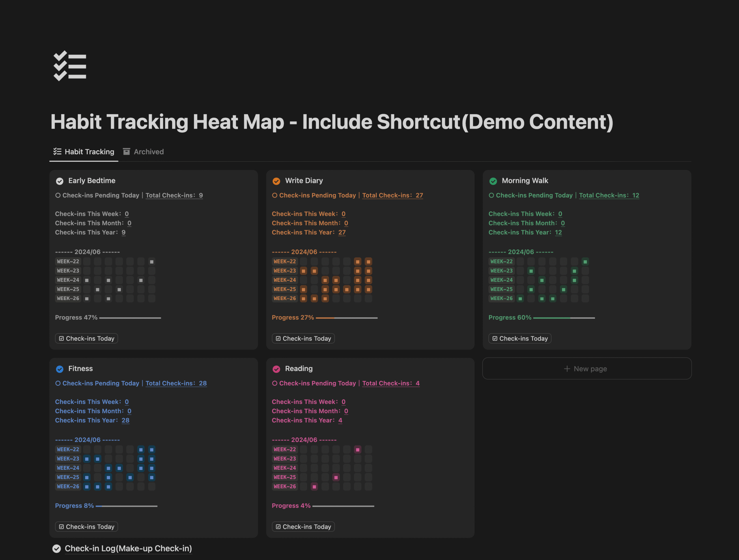Click Total Check-ins: 9 in Early Bedtime
This screenshot has width=739, height=560.
tap(174, 195)
